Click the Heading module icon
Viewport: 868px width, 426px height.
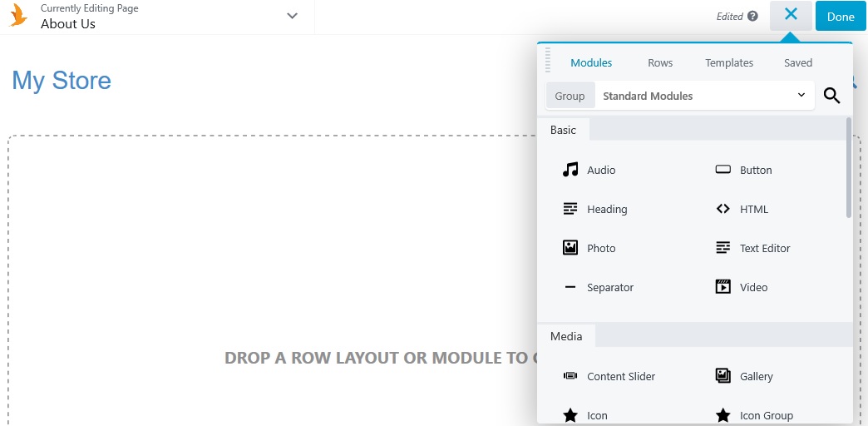[x=570, y=209]
